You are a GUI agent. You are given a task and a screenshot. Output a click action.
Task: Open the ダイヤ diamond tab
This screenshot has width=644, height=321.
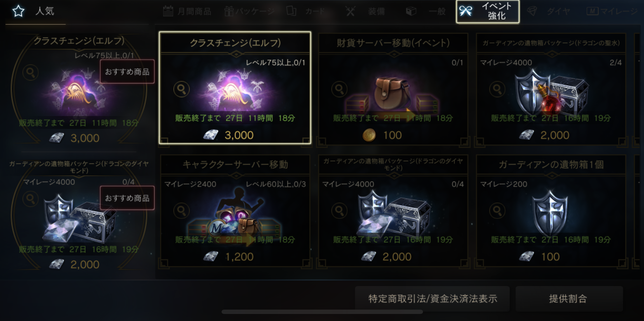tap(549, 12)
